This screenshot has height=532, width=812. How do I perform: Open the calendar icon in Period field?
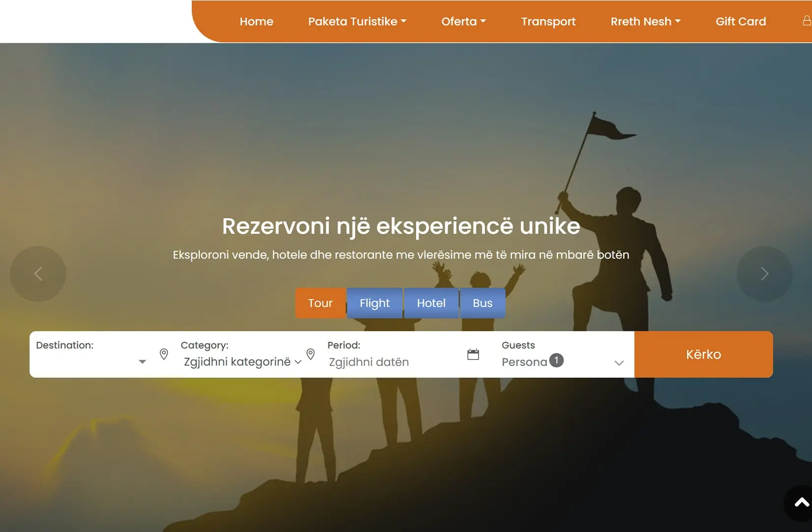tap(473, 354)
